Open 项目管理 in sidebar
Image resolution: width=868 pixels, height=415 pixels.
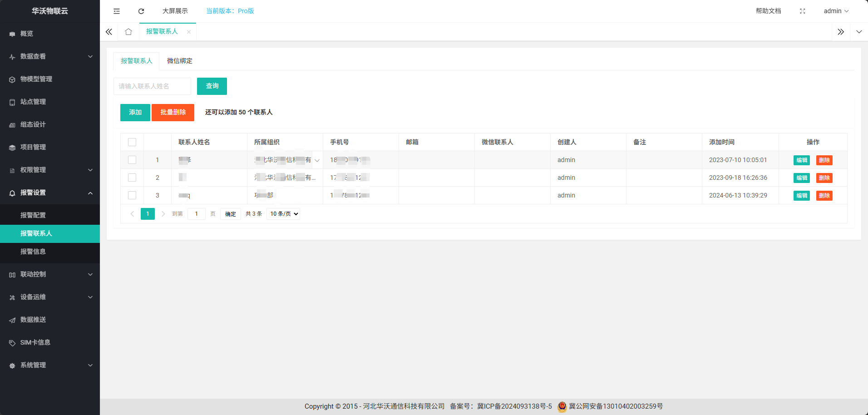click(50, 147)
